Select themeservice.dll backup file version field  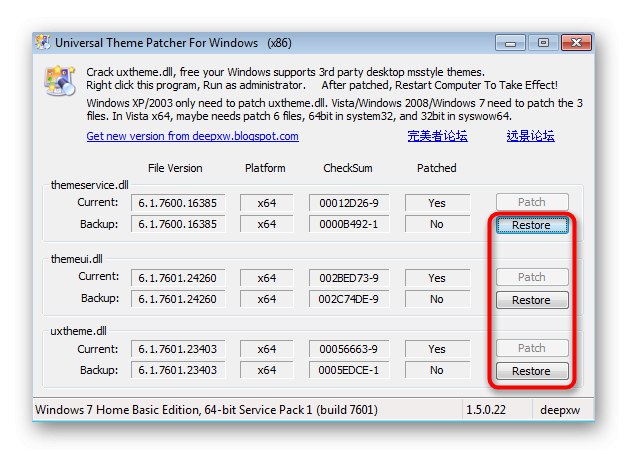(x=178, y=224)
